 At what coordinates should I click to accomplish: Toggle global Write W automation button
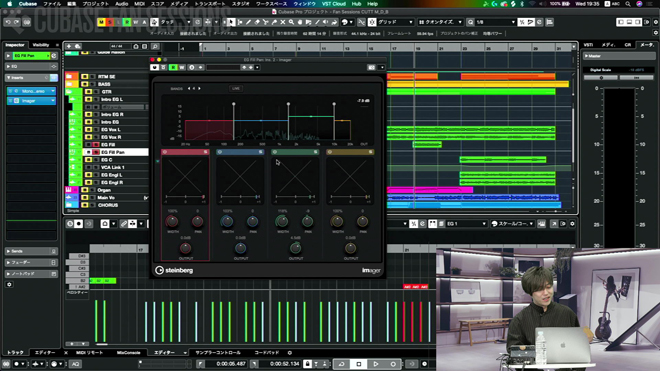pyautogui.click(x=136, y=22)
